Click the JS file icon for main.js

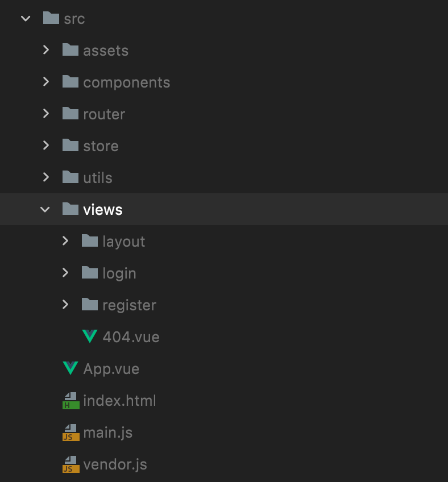(x=70, y=433)
